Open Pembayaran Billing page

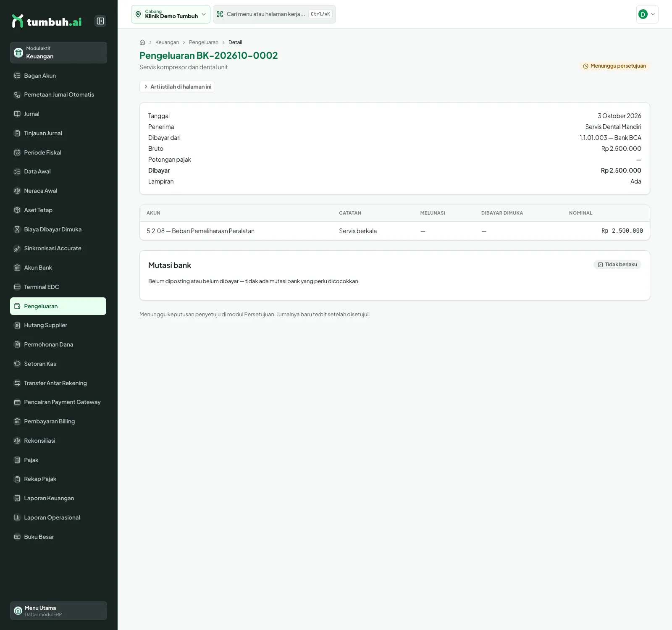(58, 421)
